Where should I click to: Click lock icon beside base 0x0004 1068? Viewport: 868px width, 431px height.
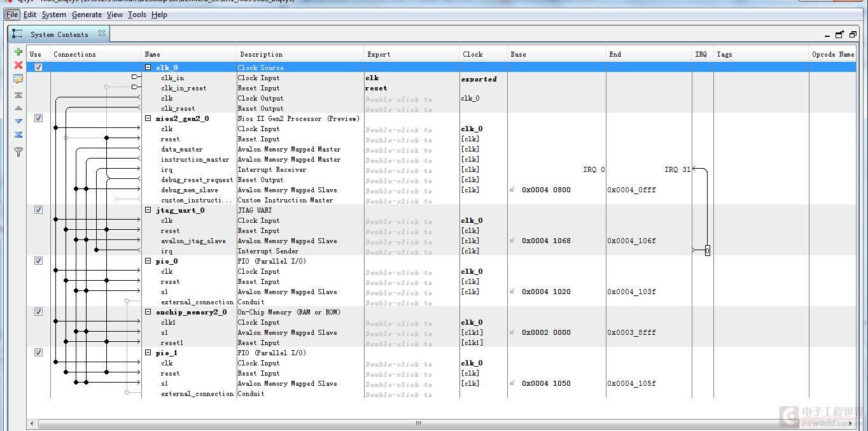[x=512, y=241]
